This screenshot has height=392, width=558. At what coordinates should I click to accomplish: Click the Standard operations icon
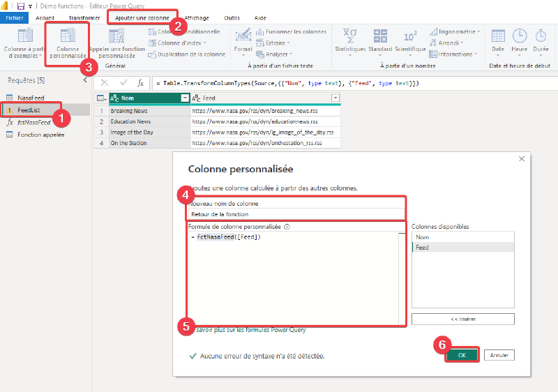tap(380, 36)
